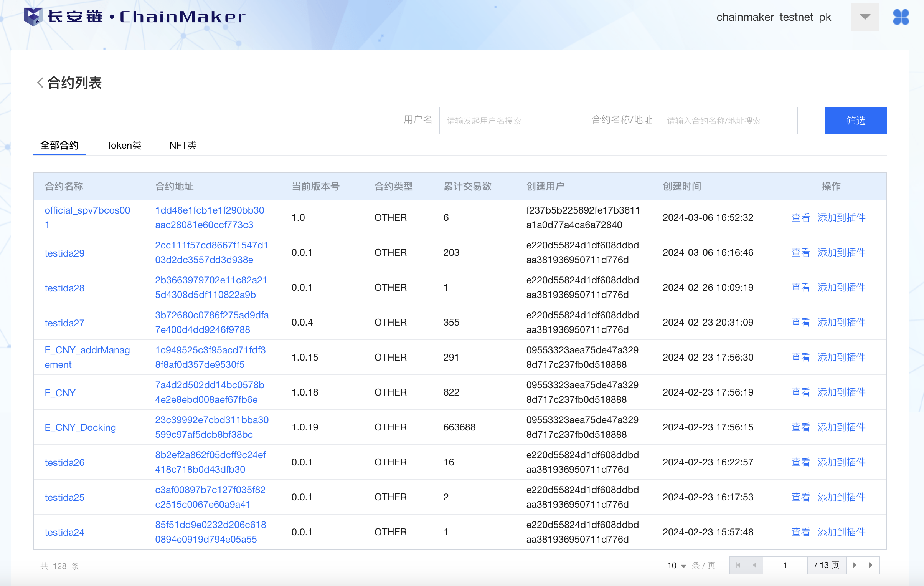Switch to the NFT类 tab
The height and width of the screenshot is (586, 924).
pyautogui.click(x=183, y=145)
